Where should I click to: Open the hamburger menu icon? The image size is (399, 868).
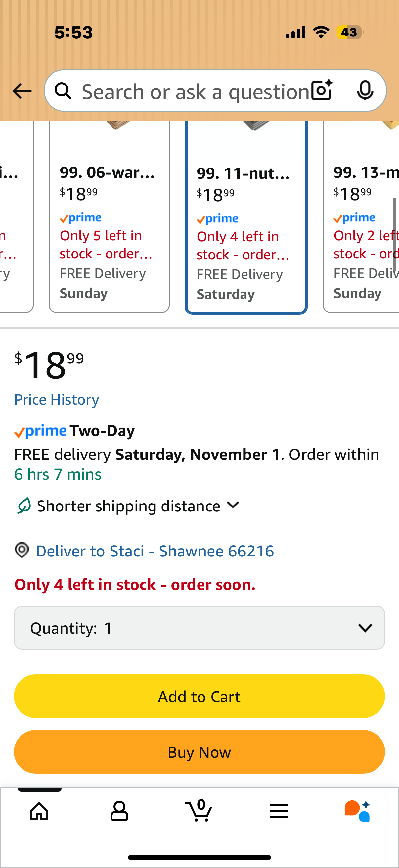[279, 811]
